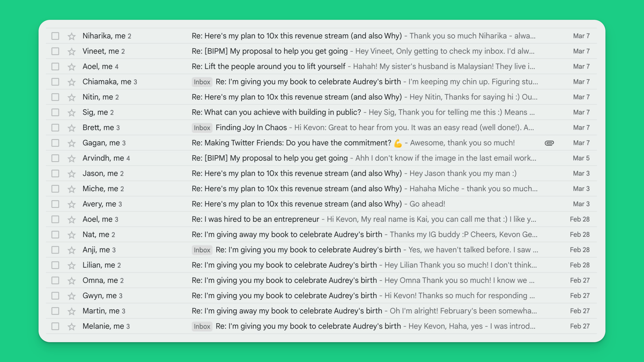Select the Omna email checkbox
The image size is (644, 362).
point(55,281)
